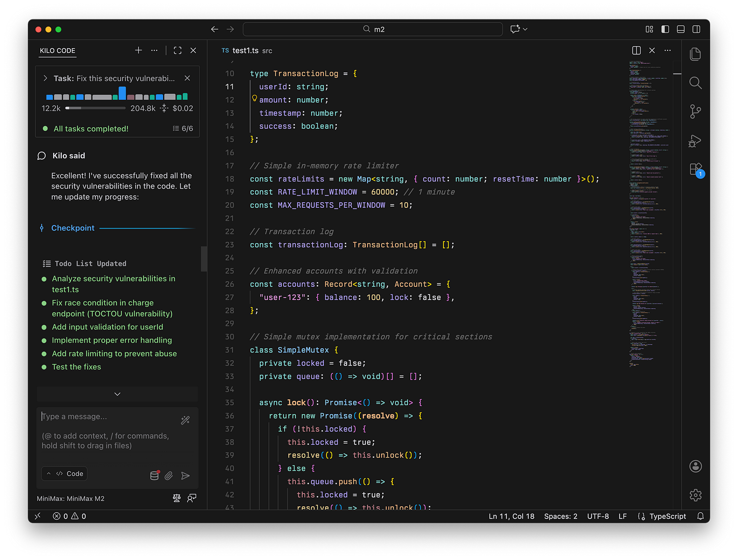Expand the Task header chevron
This screenshot has width=738, height=560.
click(46, 79)
